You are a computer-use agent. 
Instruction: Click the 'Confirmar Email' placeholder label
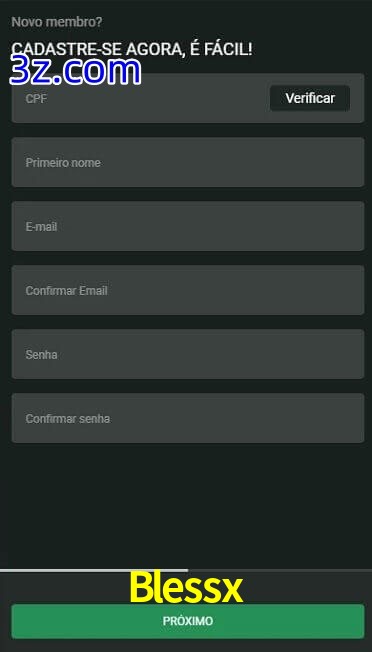coord(67,290)
